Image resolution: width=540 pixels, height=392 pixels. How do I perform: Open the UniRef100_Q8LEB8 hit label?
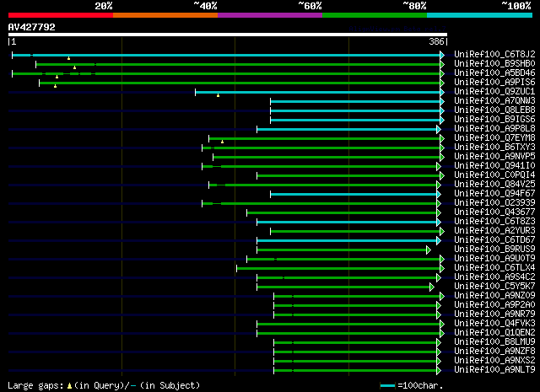click(x=494, y=110)
